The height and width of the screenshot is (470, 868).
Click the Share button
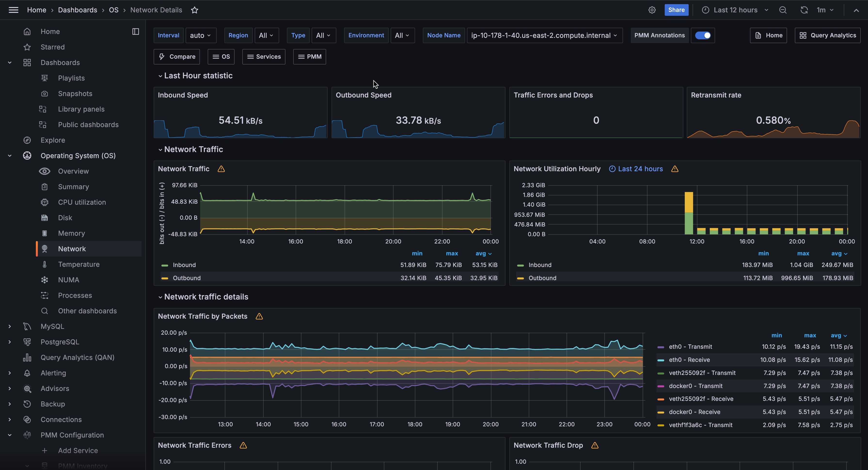click(676, 10)
